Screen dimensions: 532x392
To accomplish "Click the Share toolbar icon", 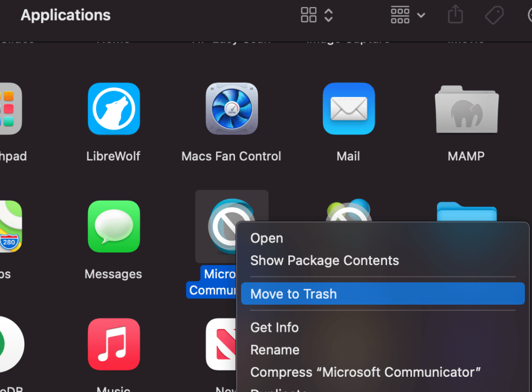I will (x=455, y=15).
